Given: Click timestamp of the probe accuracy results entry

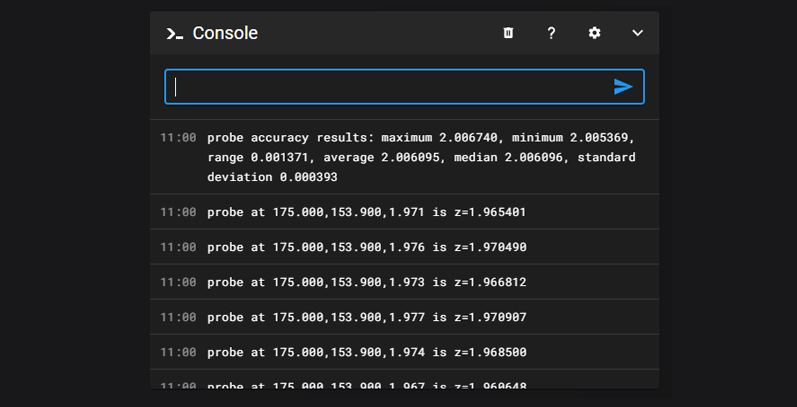Looking at the screenshot, I should 178,137.
